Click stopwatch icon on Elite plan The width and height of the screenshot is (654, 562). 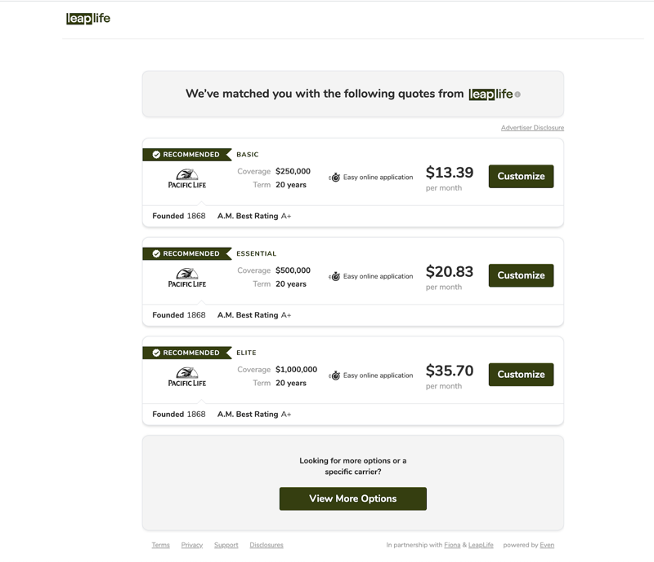[335, 376]
